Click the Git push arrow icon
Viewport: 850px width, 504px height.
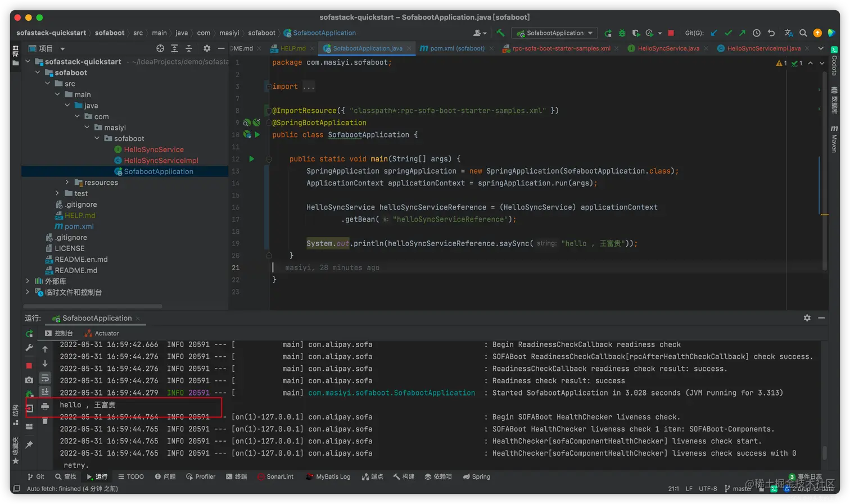click(x=742, y=33)
